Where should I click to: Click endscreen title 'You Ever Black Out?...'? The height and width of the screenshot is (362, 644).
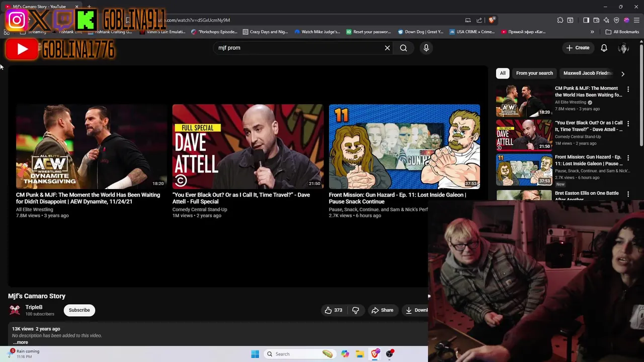click(x=241, y=198)
